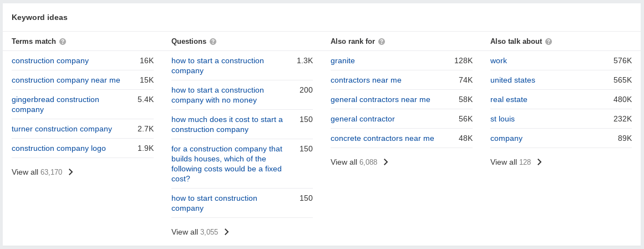Expand View all 63,170 terms match chevron
The height and width of the screenshot is (249, 644).
70,172
